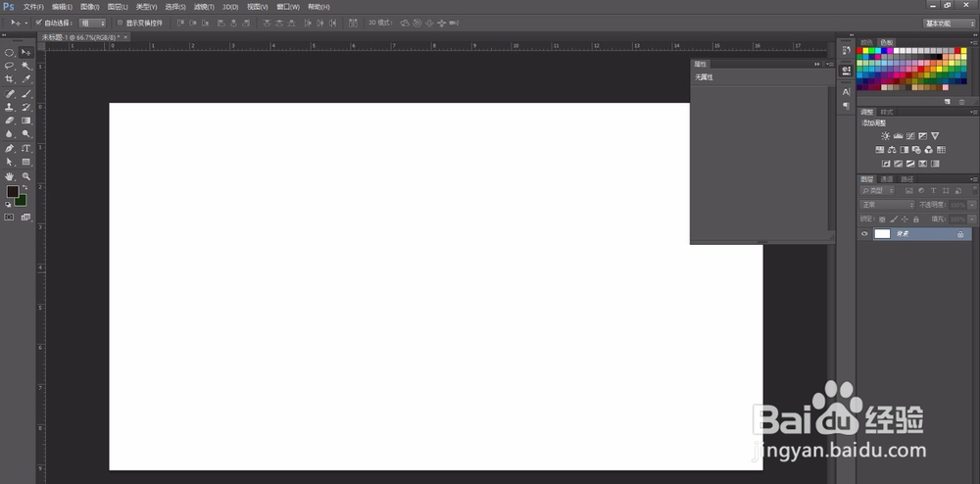Toggle lock position
Viewport: 980px width, 484px height.
pos(905,219)
